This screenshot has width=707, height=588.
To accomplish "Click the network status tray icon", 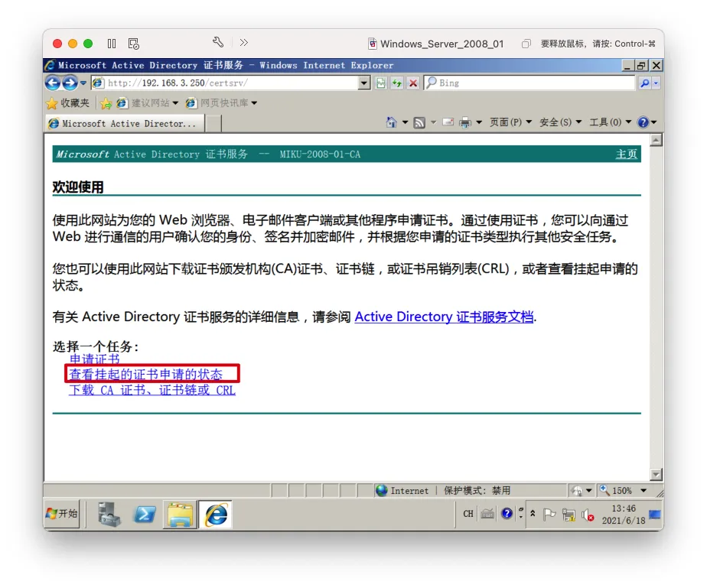I will [x=569, y=515].
